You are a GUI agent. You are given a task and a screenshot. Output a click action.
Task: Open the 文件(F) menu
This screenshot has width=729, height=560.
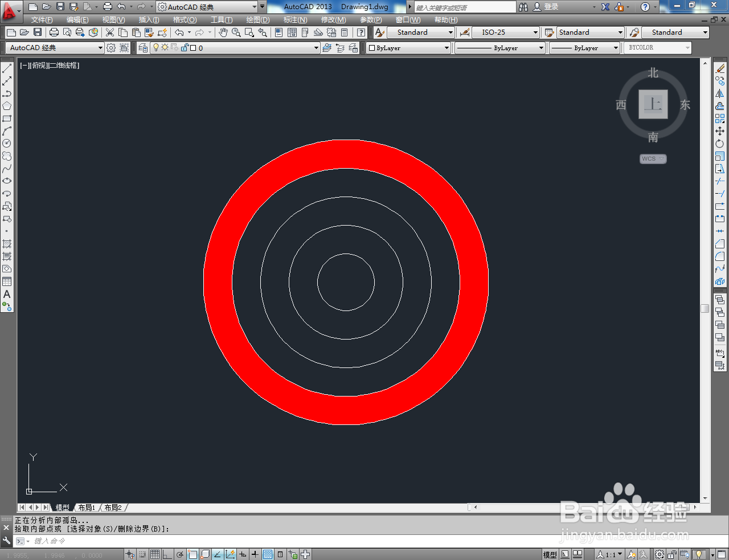click(x=42, y=20)
